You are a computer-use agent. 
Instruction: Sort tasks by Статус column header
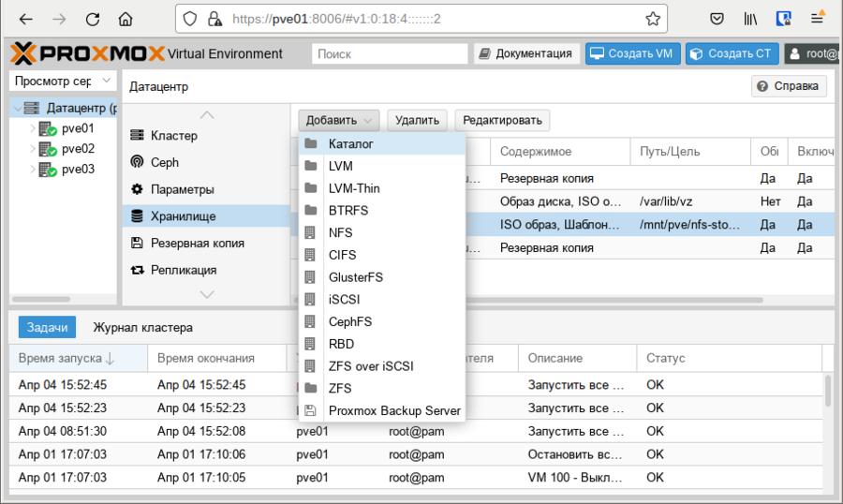tap(730, 358)
